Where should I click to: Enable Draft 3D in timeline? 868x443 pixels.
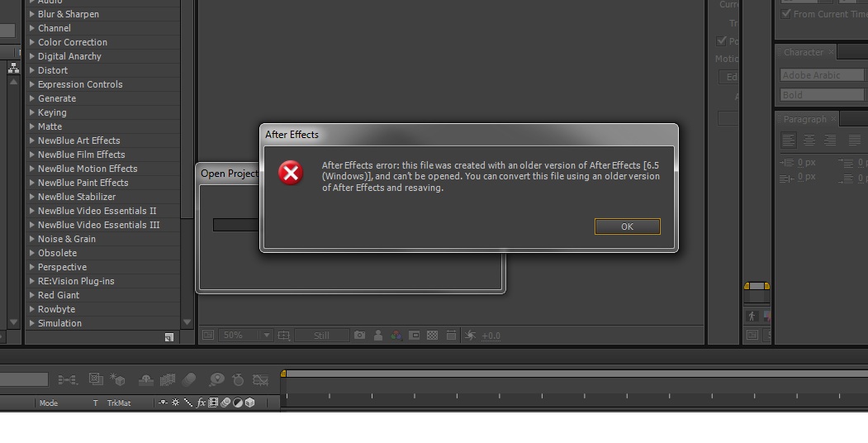coord(117,379)
